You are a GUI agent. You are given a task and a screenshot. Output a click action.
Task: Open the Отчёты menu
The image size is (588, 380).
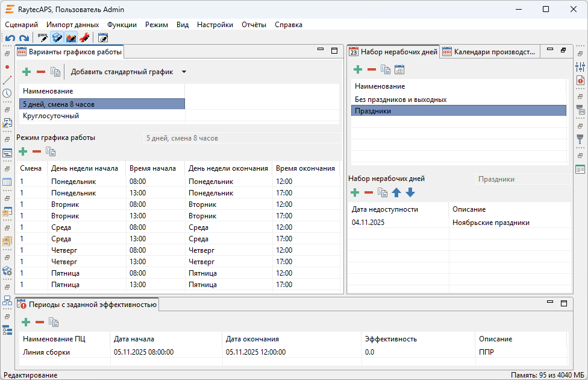254,25
